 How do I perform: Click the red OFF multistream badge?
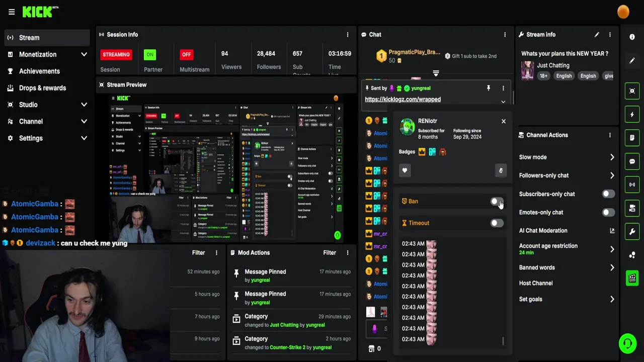click(x=186, y=55)
